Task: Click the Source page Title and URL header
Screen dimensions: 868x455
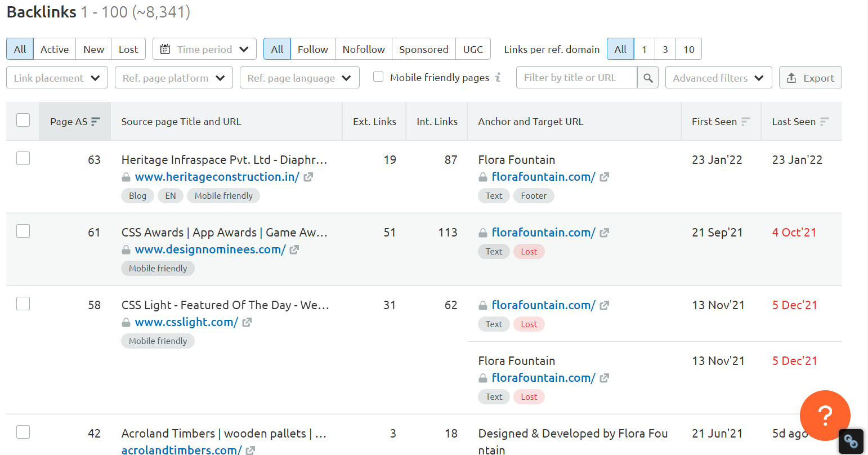Action: pyautogui.click(x=181, y=122)
